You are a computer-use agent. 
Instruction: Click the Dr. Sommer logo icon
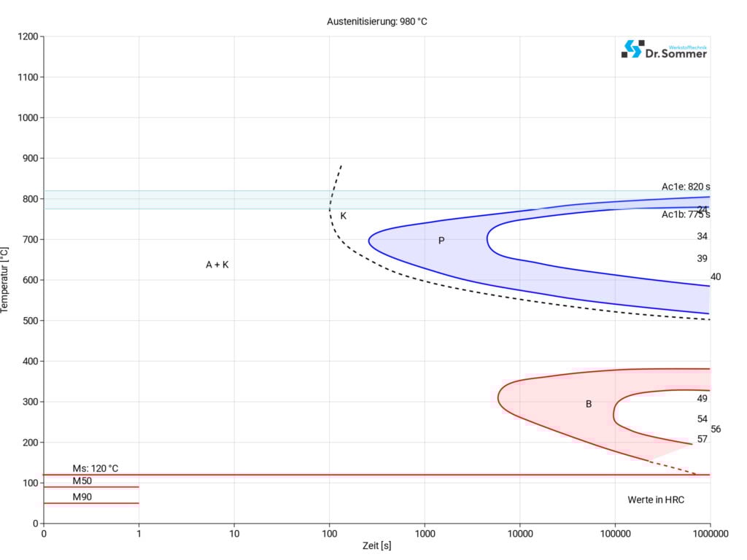(x=632, y=49)
